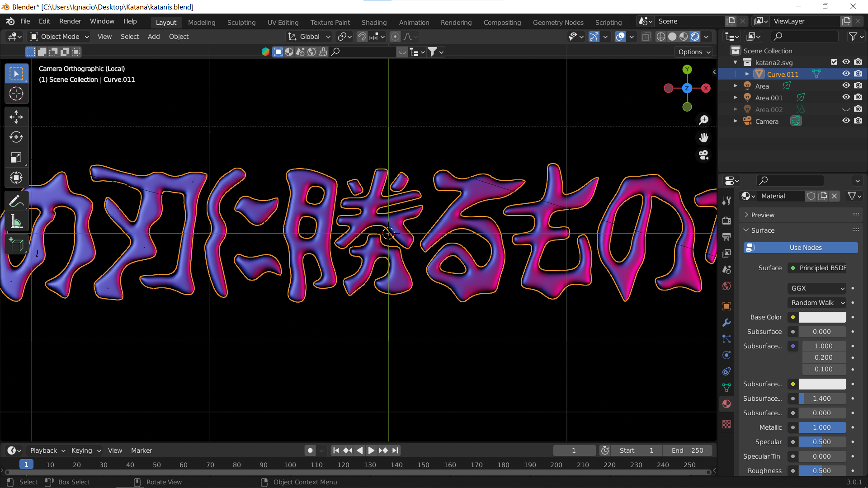Open the Modifier properties wrench tab
The height and width of the screenshot is (488, 868).
[x=726, y=323]
